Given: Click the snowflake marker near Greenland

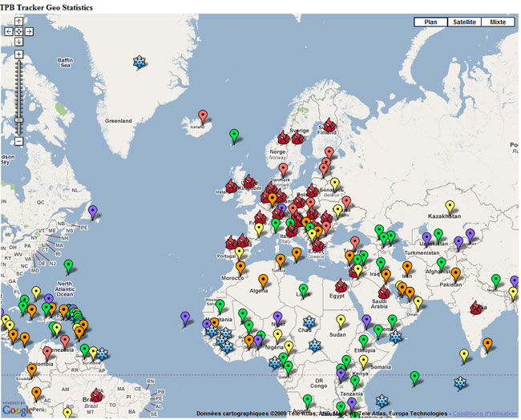Looking at the screenshot, I should 139,63.
